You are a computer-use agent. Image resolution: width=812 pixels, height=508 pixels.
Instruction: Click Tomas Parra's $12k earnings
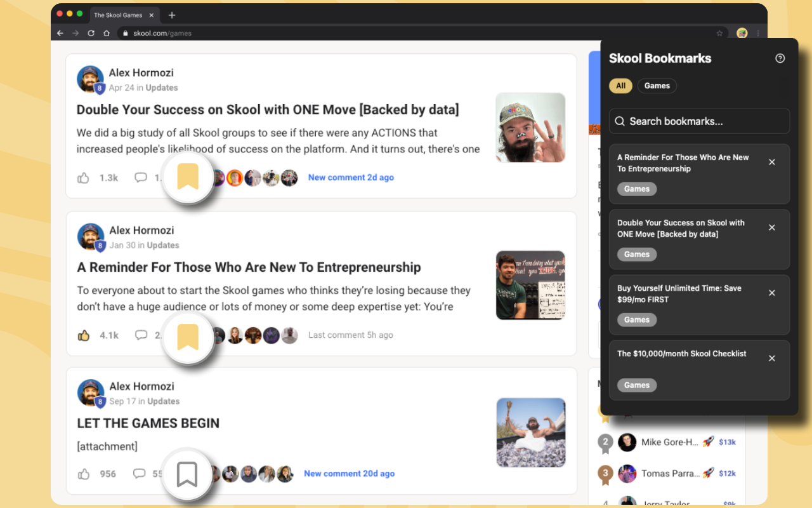727,473
